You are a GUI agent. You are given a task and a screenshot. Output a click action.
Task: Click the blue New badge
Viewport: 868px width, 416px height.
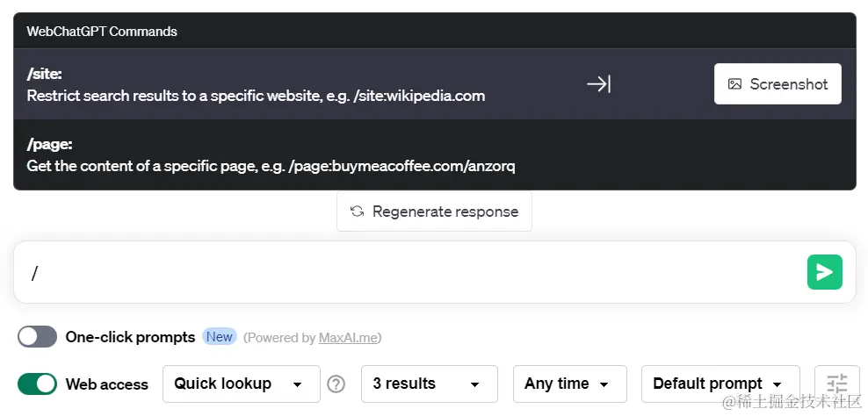pos(220,337)
